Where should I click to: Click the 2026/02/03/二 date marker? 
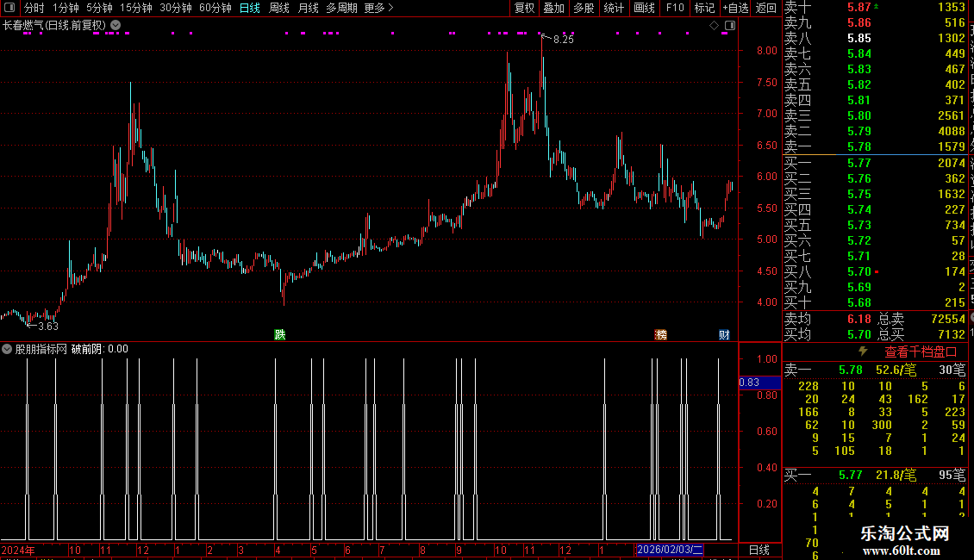click(x=670, y=550)
